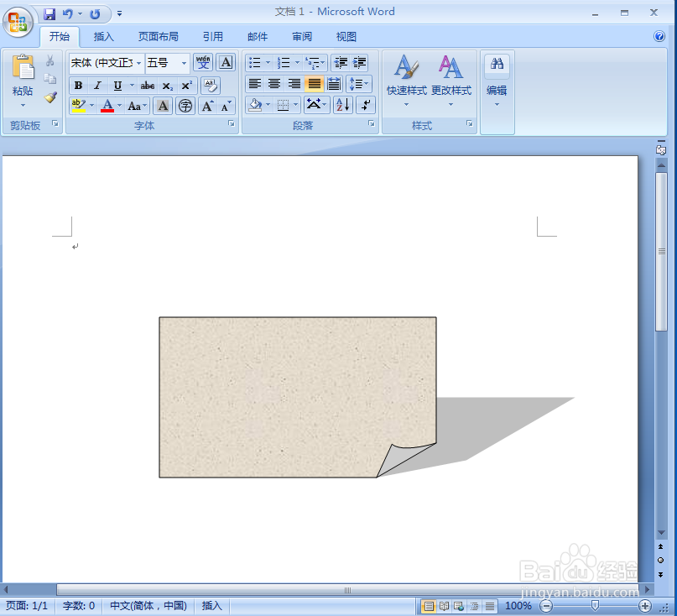677x616 pixels.
Task: Open the Office button menu
Action: coord(18,22)
